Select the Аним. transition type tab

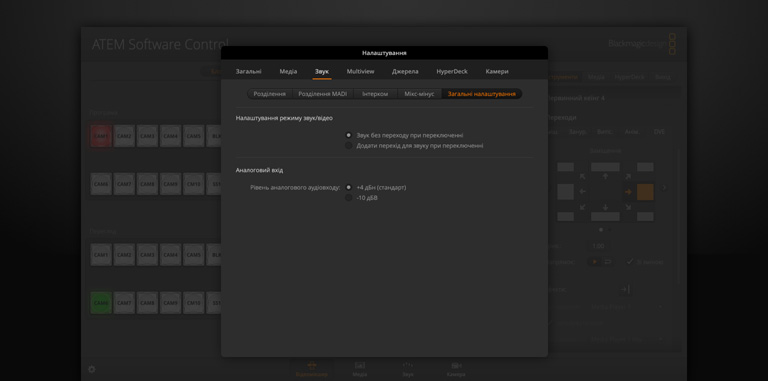click(631, 132)
